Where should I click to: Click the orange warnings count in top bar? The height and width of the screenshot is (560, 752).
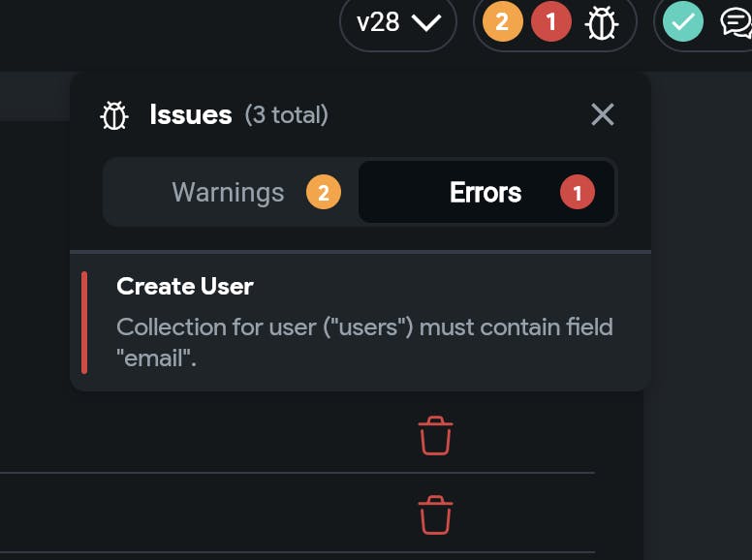coord(501,22)
